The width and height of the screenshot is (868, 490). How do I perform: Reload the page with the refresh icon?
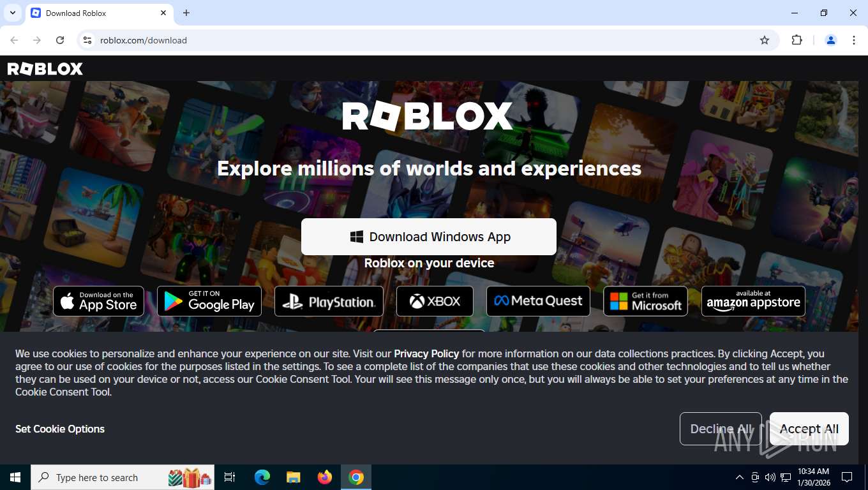click(x=60, y=40)
